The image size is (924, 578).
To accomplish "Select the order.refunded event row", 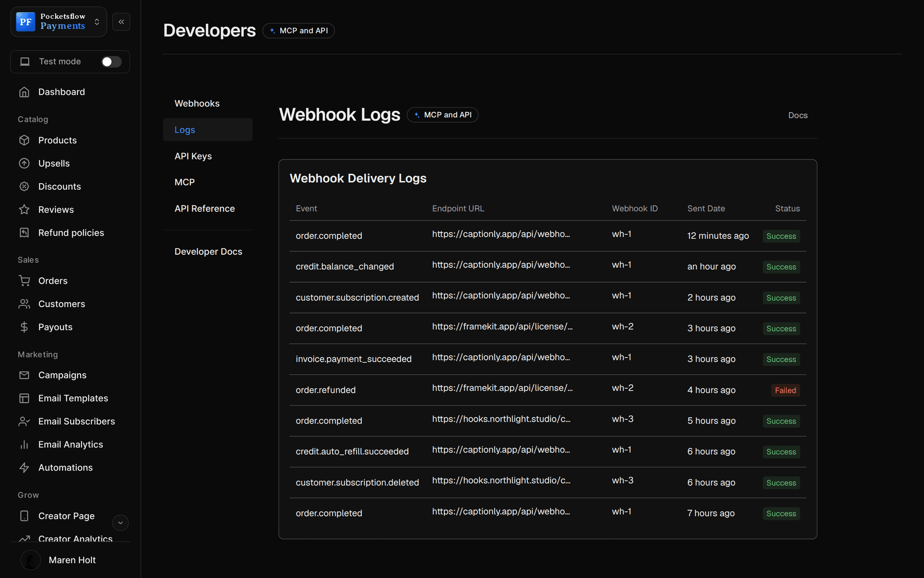I will (548, 390).
